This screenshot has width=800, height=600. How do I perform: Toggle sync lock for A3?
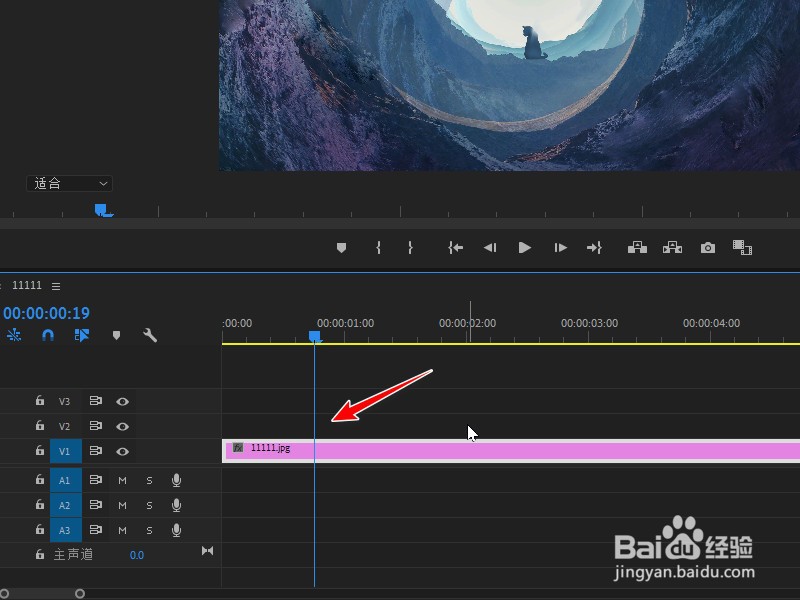pyautogui.click(x=96, y=530)
